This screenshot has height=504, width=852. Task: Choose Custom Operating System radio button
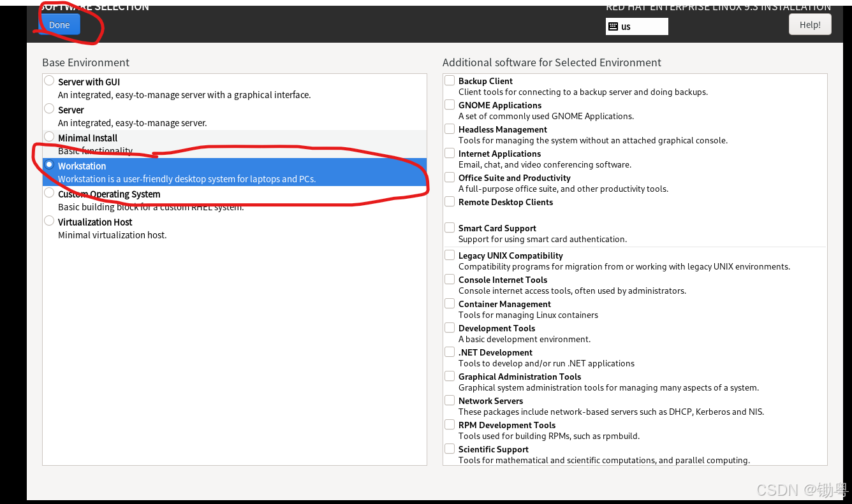[49, 193]
